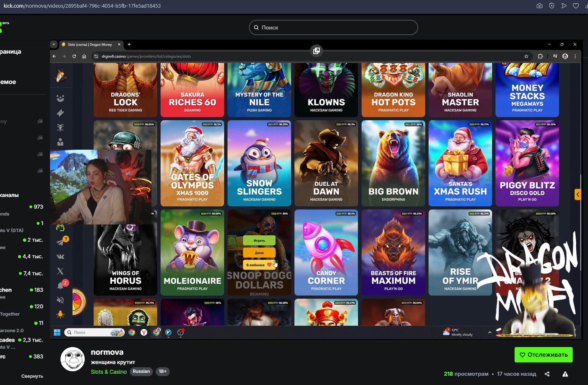588x385 pixels.
Task: Follow the channel with Отслеживать button
Action: [x=544, y=355]
